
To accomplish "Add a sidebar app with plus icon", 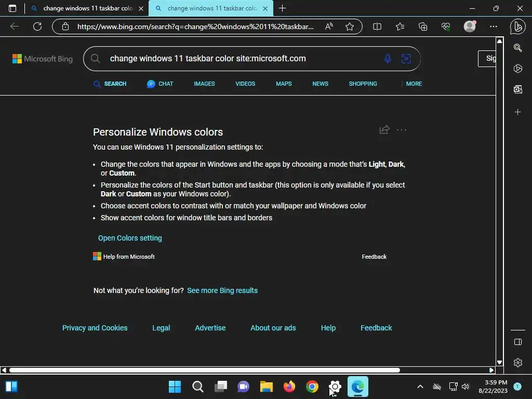I will 518,112.
